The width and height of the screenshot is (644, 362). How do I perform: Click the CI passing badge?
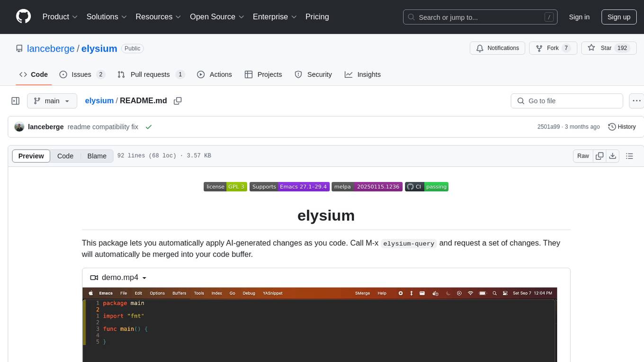coord(427,187)
